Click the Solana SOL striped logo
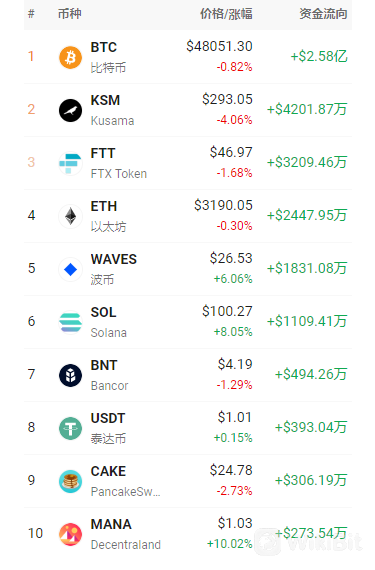Screen dimensions: 375x570 point(70,322)
